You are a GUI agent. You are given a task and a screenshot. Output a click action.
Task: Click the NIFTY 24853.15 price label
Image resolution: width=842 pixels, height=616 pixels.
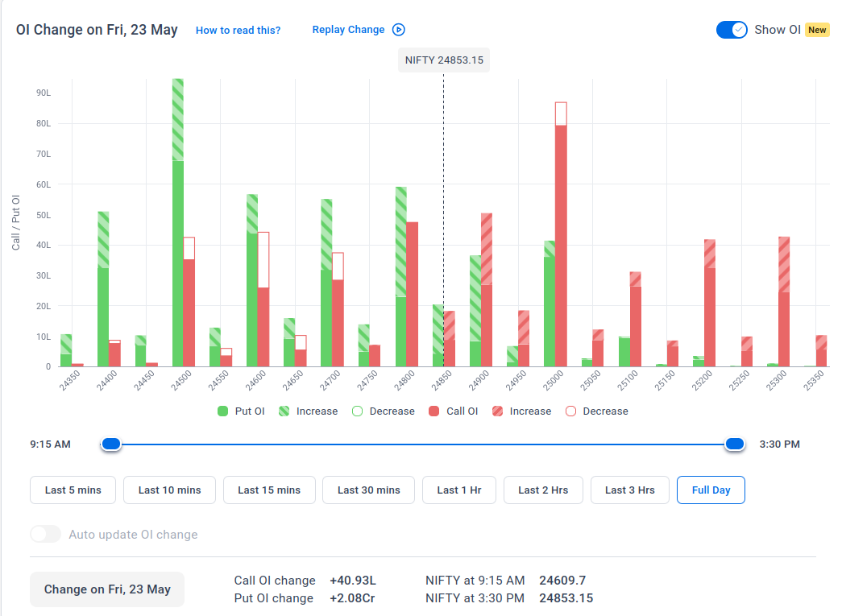[x=444, y=60]
